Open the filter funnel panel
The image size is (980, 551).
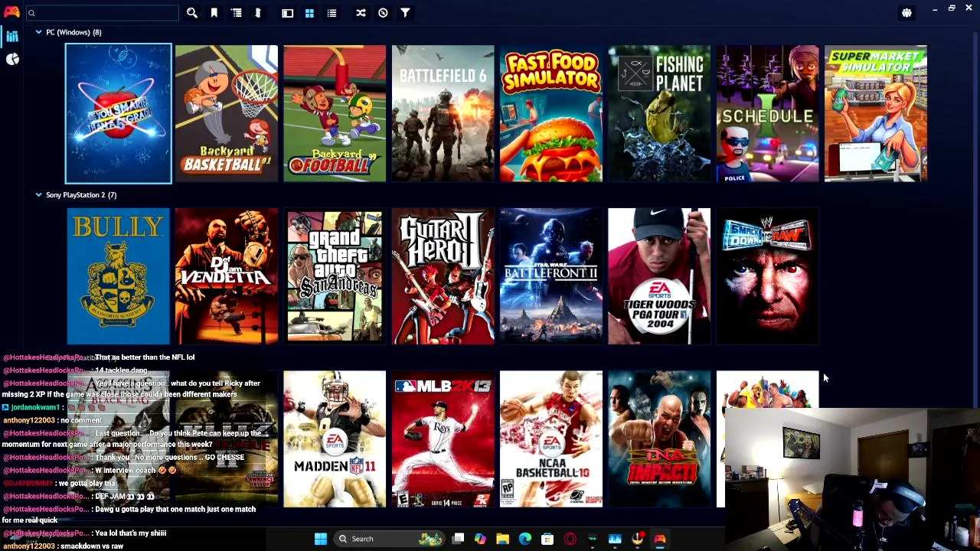(x=405, y=12)
